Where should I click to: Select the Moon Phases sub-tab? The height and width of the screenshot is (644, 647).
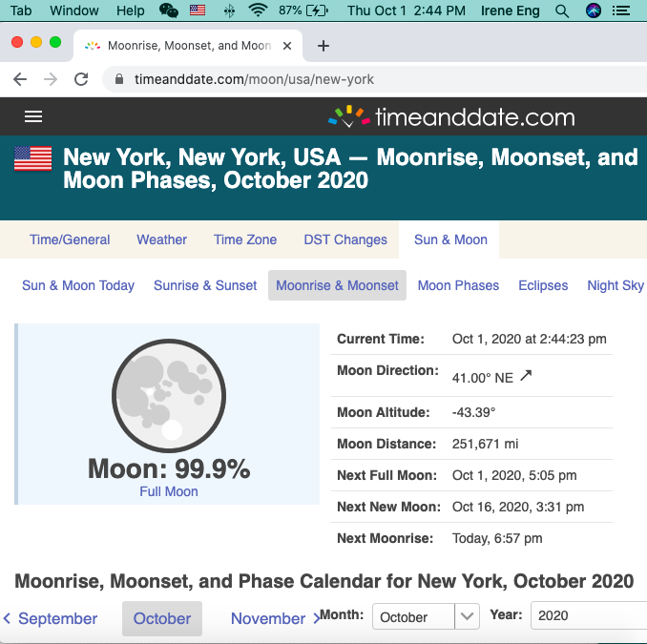(458, 285)
